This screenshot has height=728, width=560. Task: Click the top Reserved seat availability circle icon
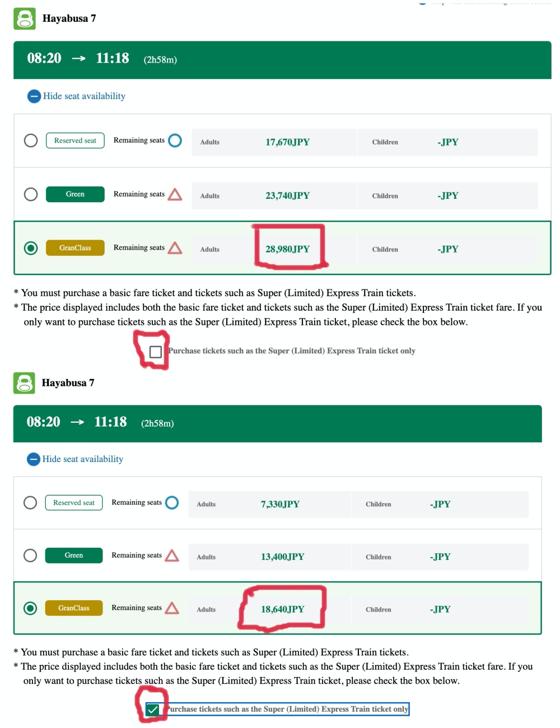pyautogui.click(x=175, y=141)
